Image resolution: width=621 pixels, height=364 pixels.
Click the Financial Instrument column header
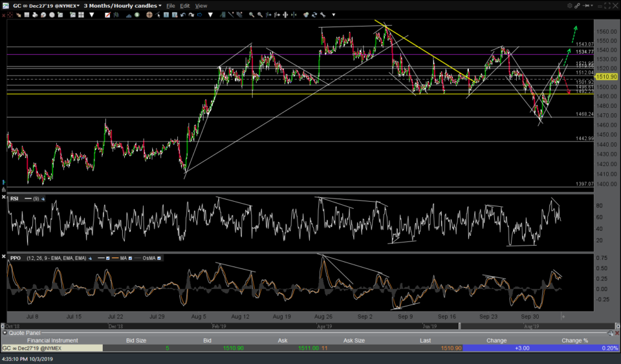click(x=52, y=341)
